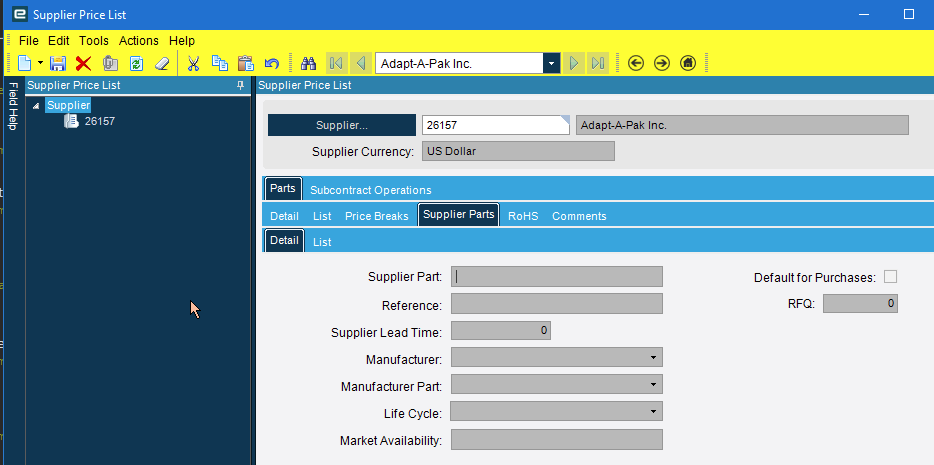Screen dimensions: 934x465
Task: Click the Market Availability field
Action: click(x=557, y=439)
